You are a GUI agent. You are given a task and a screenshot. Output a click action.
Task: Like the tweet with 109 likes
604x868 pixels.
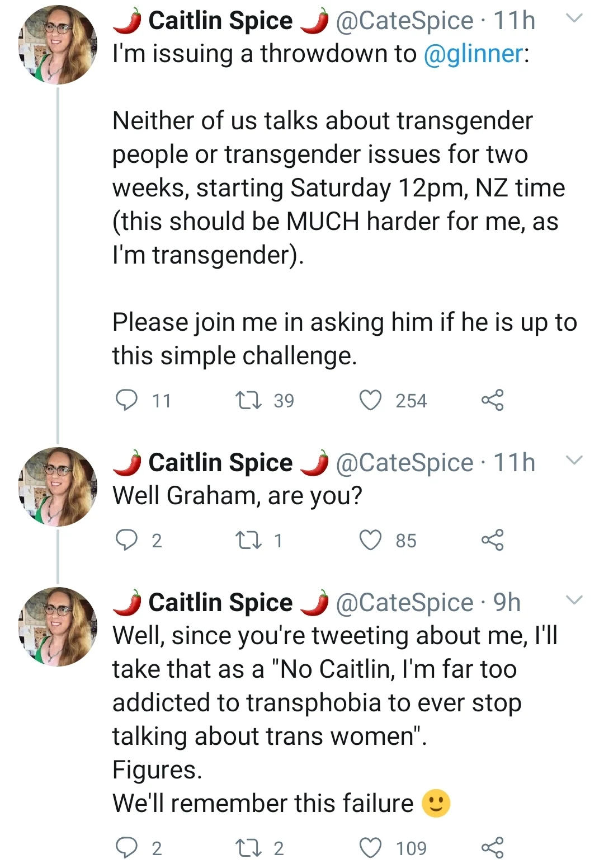tap(370, 848)
